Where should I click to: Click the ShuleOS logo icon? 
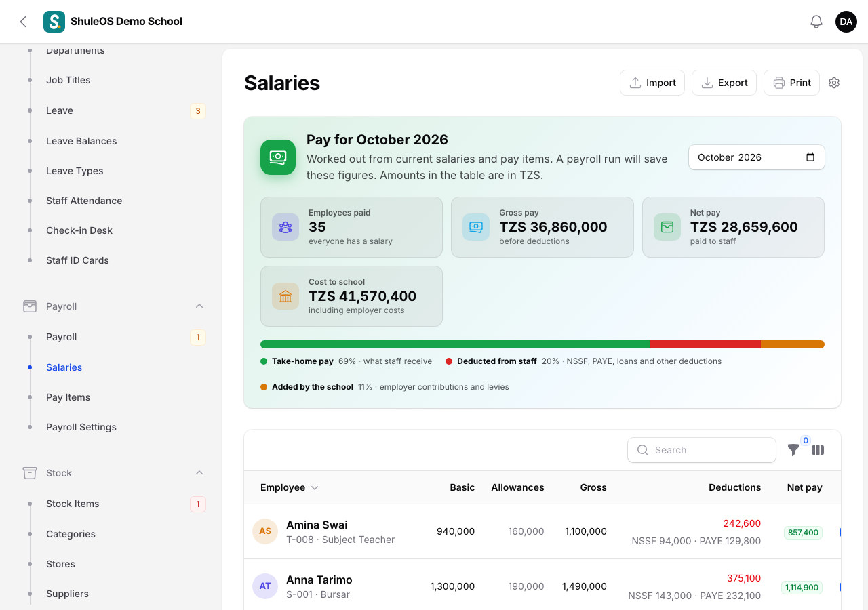(x=54, y=22)
